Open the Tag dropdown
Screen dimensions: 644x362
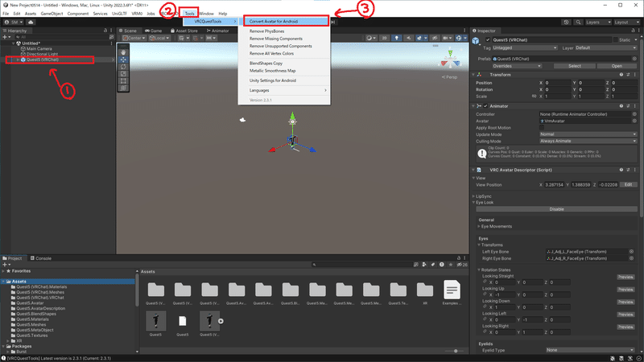(x=525, y=48)
